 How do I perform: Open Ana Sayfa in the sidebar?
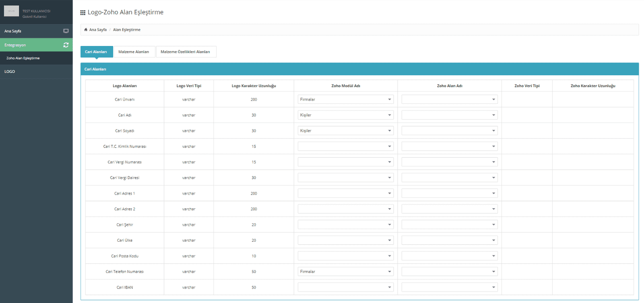pyautogui.click(x=36, y=31)
